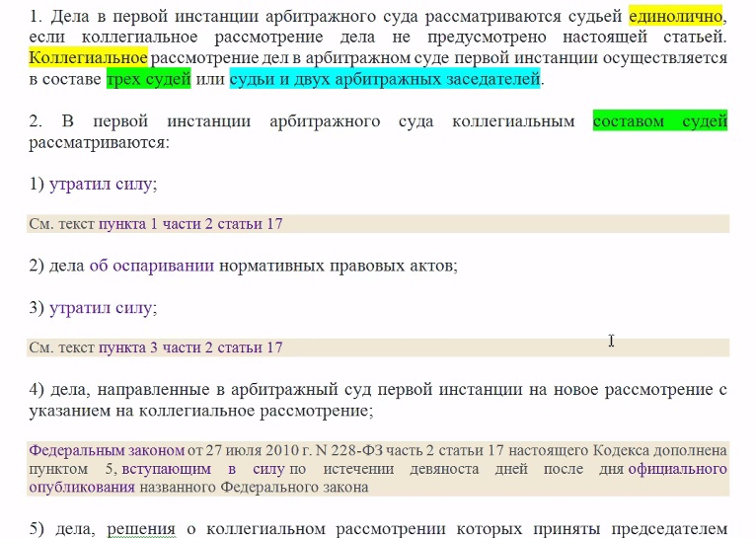Click yellow highlighted word 'единолично'
756x538 pixels.
click(x=675, y=17)
